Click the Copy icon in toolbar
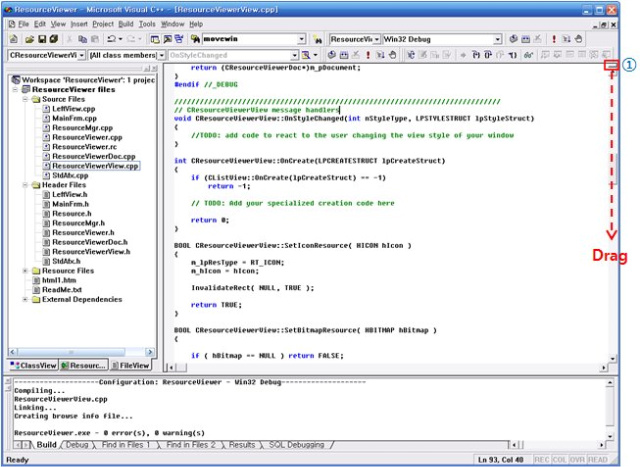This screenshot has width=640, height=467. [82, 39]
